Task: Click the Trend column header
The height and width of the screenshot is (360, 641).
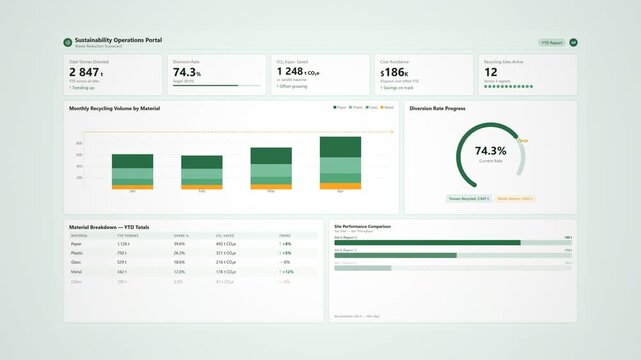Action: (285, 236)
